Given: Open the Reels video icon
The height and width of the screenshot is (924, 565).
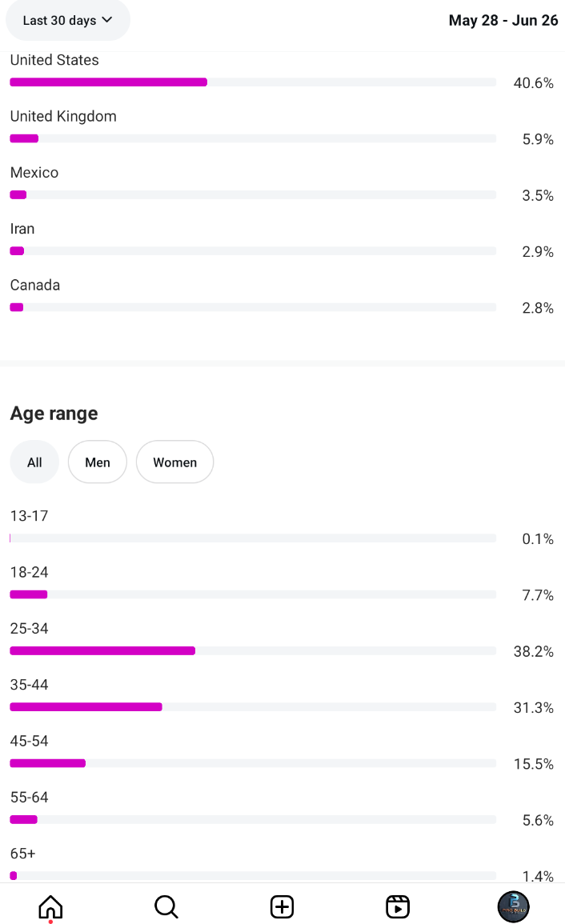Looking at the screenshot, I should 398,907.
